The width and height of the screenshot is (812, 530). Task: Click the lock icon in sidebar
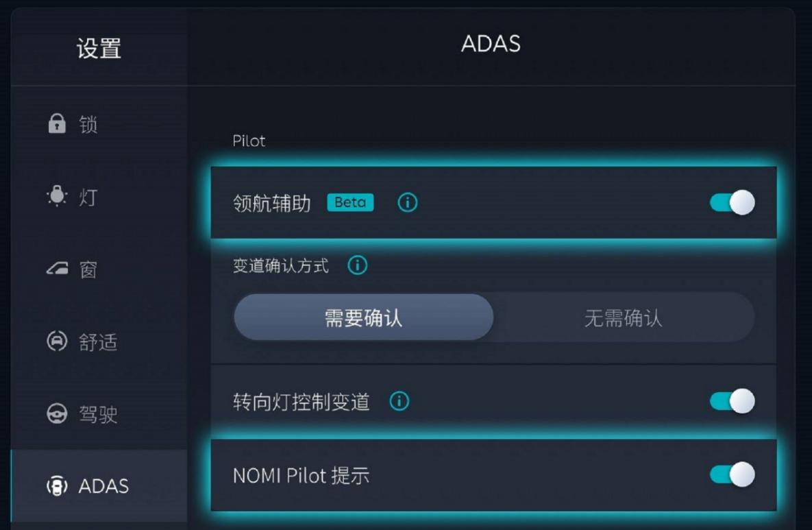tap(57, 124)
